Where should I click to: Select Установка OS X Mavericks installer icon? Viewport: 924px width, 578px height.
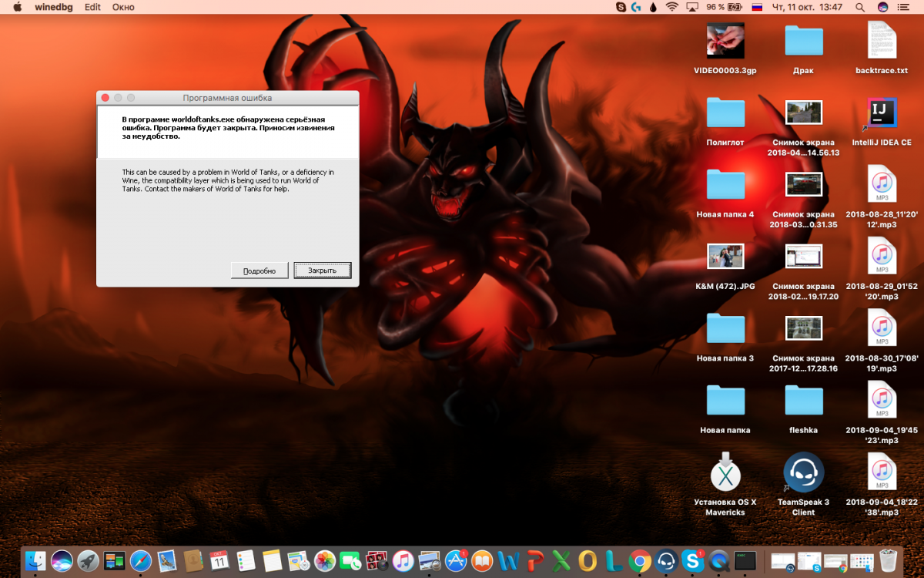click(x=725, y=483)
